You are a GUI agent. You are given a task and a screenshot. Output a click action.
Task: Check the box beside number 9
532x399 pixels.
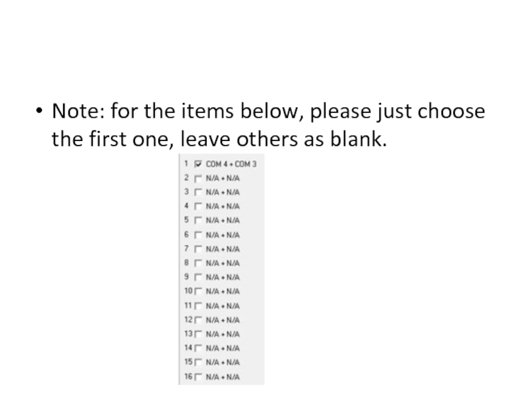point(198,277)
